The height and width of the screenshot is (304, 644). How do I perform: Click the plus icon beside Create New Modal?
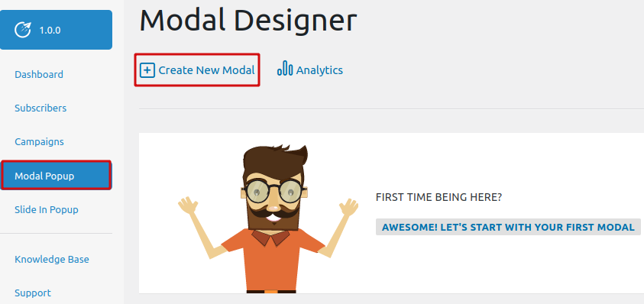(147, 70)
